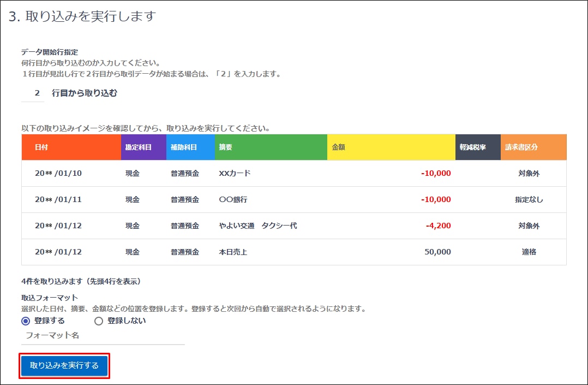Viewport: 588px width, 385px height.
Task: Select the 摘要 column header
Action: tap(271, 147)
